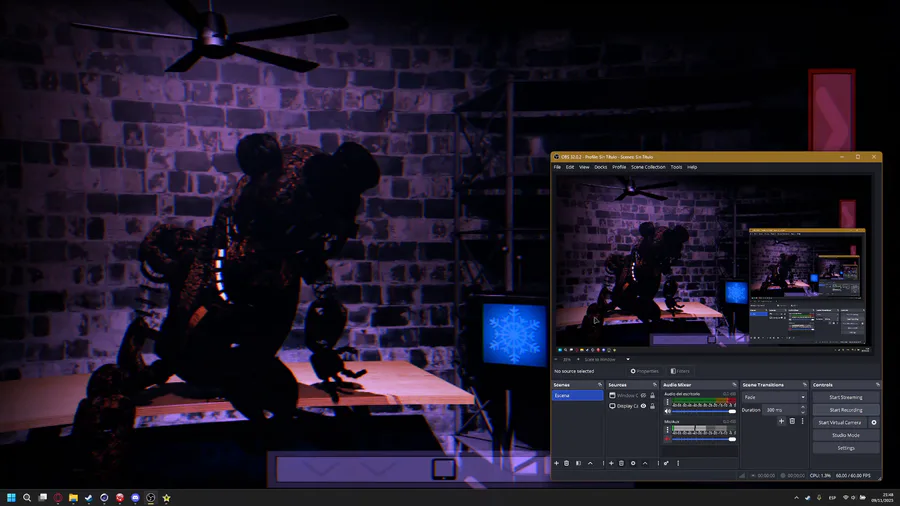
Task: Open the Scene Collection menu
Action: pos(648,167)
